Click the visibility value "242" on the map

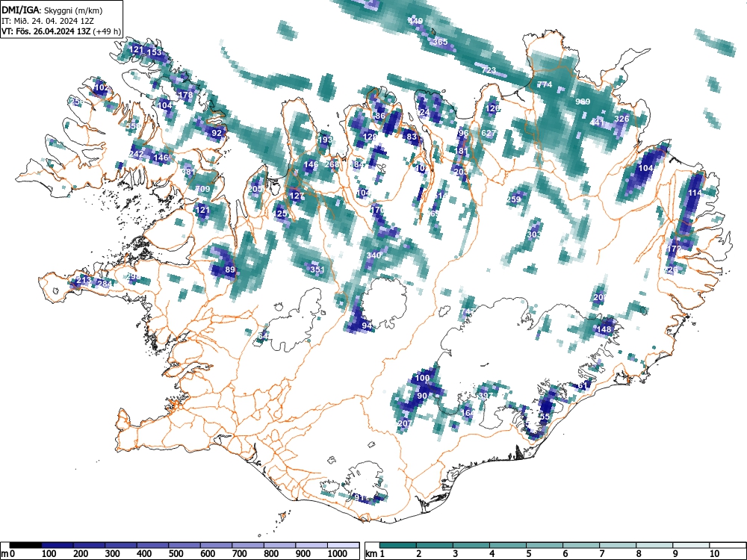pyautogui.click(x=136, y=154)
